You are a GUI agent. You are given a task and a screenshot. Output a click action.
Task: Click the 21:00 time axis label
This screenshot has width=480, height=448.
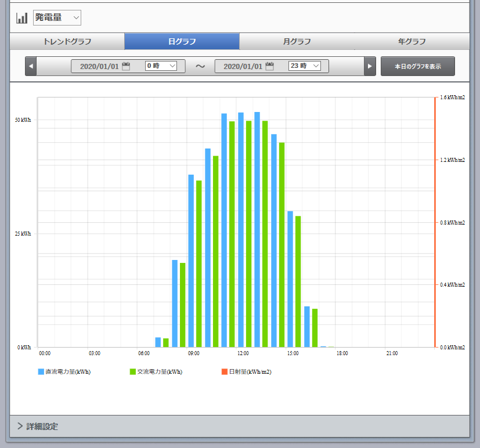[x=392, y=353]
